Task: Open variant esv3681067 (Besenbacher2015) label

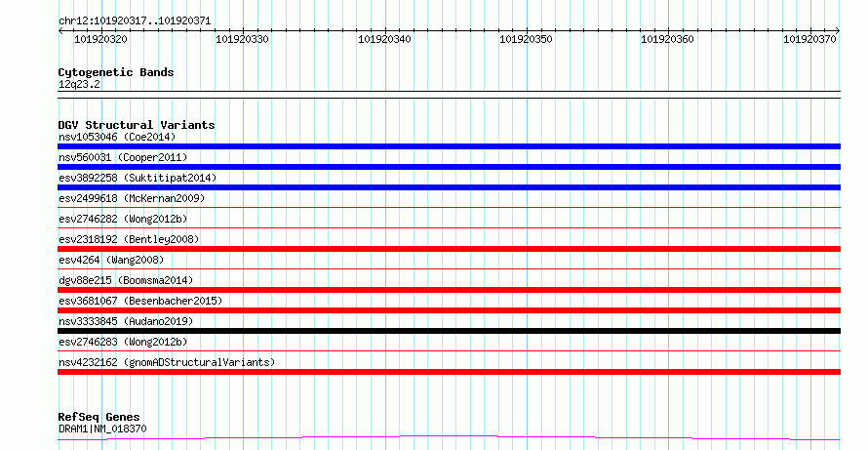Action: coord(140,301)
